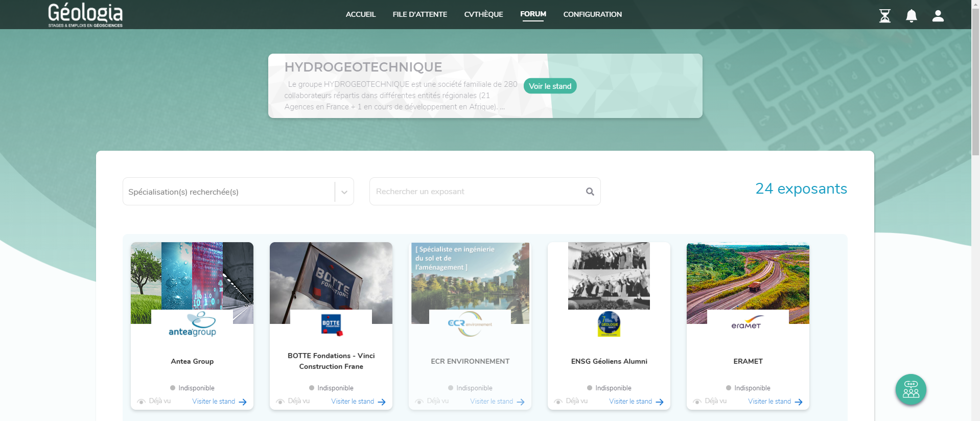Click the hourglass queue icon
The image size is (980, 421).
coord(884,16)
